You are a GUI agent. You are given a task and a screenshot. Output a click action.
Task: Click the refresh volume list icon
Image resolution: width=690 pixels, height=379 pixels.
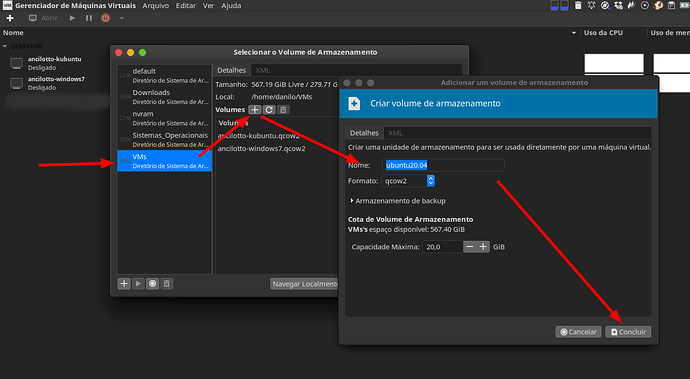coord(269,110)
